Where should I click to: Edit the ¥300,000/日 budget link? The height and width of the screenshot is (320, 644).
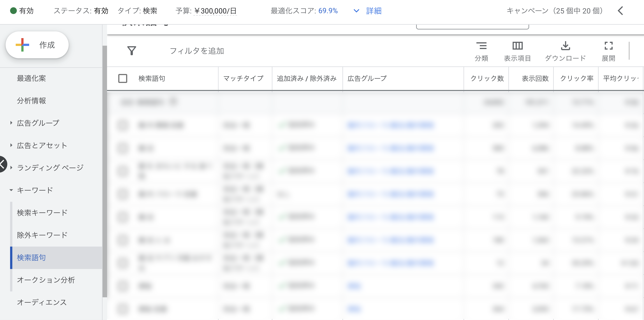[x=215, y=11]
